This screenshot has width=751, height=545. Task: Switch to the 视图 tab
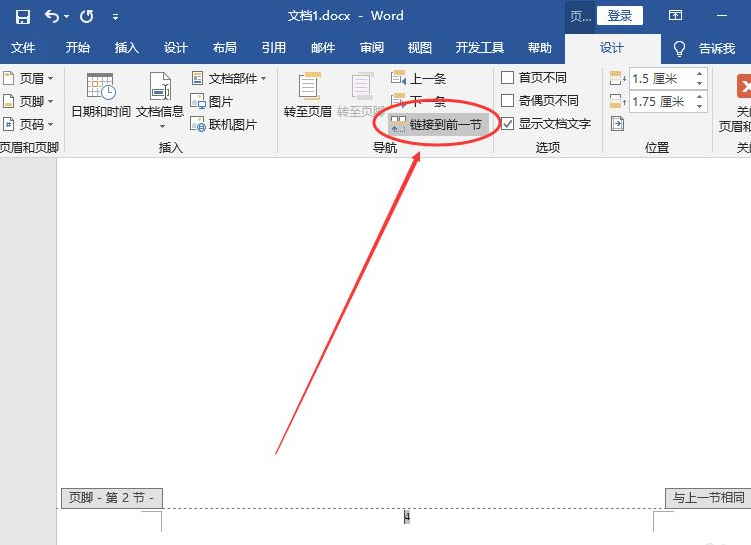420,48
